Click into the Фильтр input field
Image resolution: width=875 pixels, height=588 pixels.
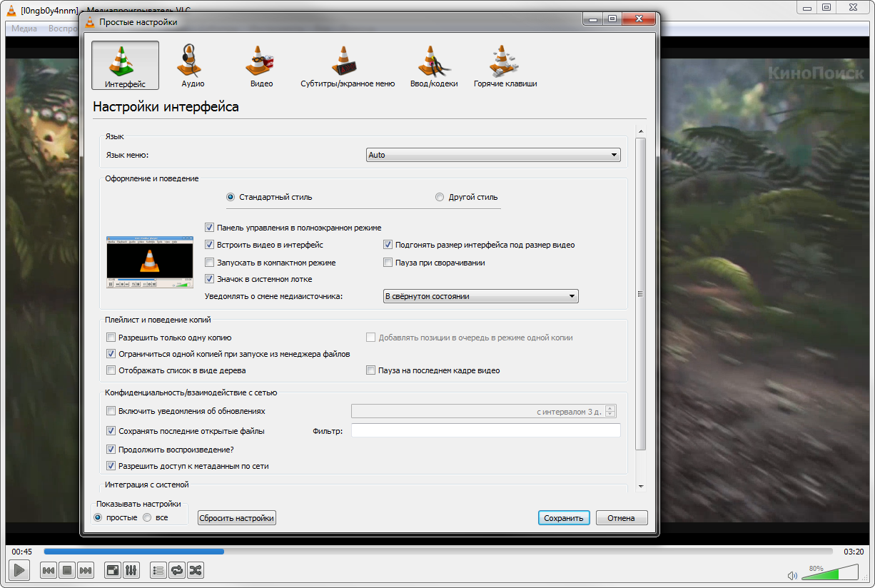(x=486, y=430)
